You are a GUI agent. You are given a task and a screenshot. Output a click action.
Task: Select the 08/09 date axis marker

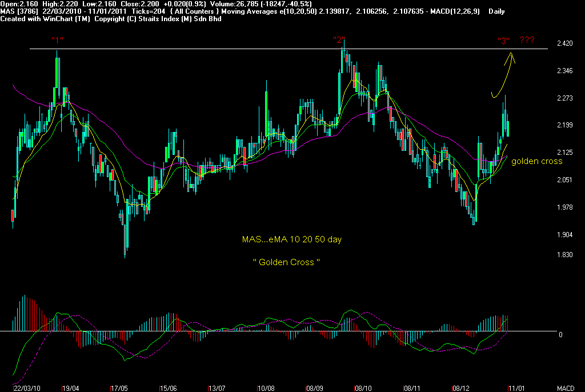tap(315, 388)
